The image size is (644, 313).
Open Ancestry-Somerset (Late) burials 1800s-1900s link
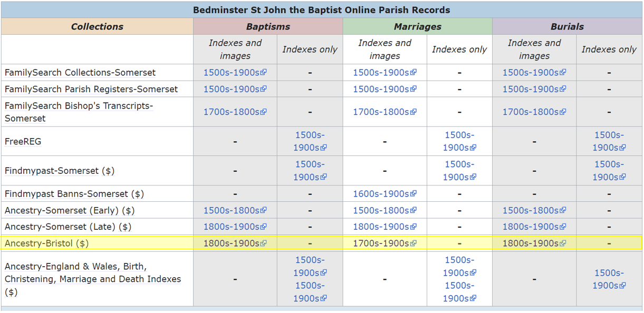point(534,227)
